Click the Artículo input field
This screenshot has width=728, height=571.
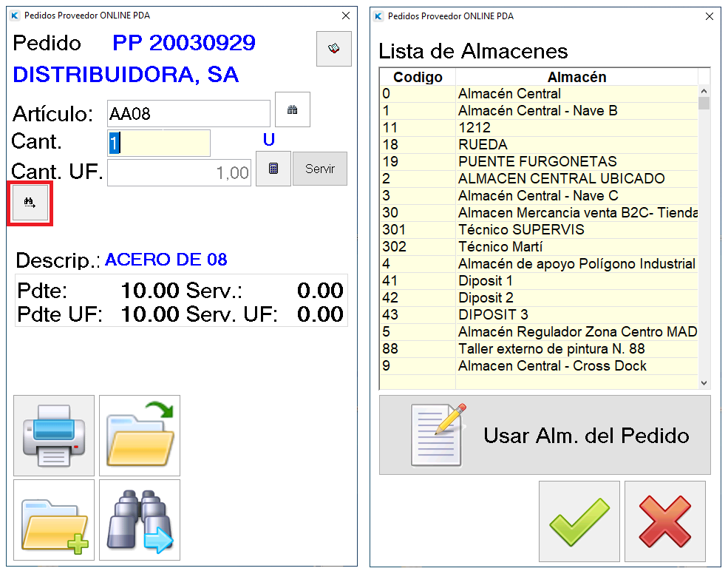click(188, 113)
